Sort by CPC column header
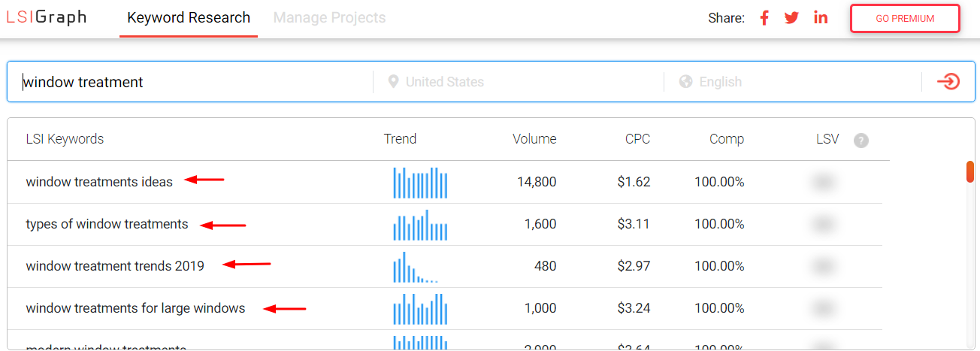 tap(637, 139)
